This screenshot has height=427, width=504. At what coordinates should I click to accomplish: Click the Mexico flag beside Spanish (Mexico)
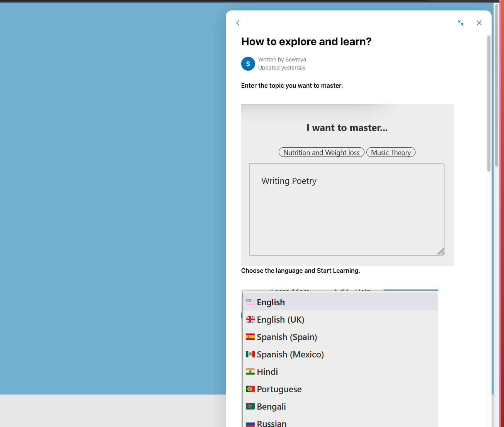250,354
